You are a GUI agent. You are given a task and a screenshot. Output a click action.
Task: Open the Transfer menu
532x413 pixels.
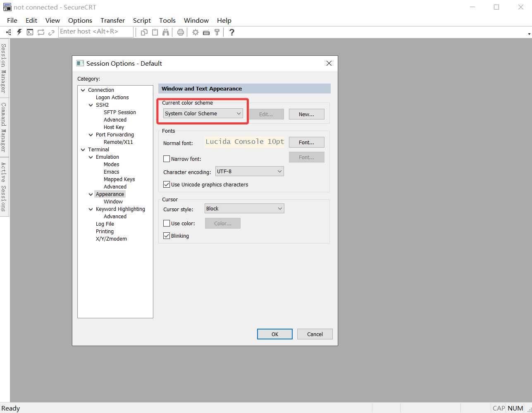coord(112,20)
